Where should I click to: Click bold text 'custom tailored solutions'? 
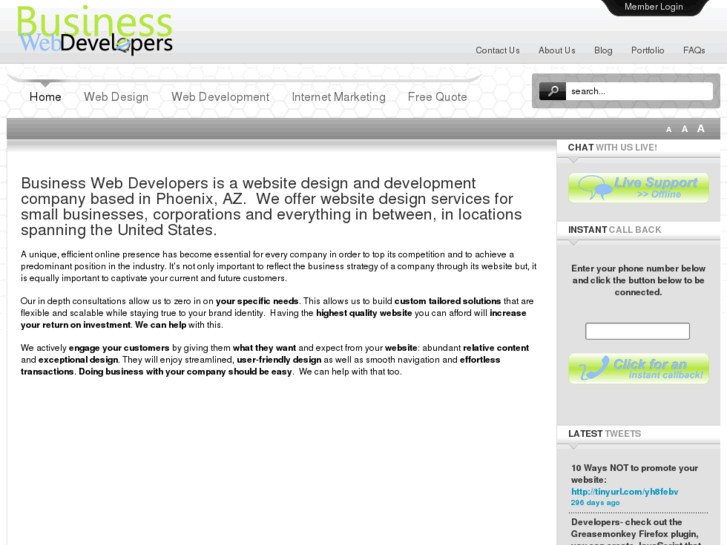(447, 301)
